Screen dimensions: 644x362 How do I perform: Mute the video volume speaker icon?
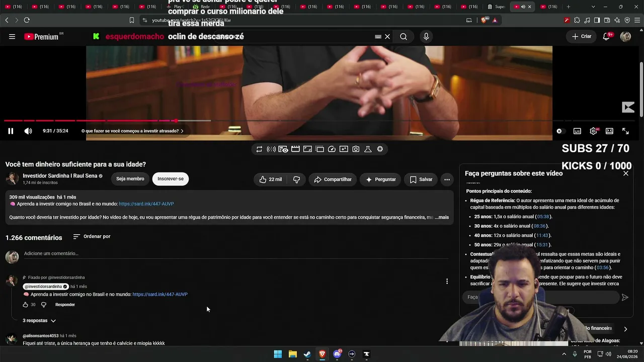pos(28,131)
